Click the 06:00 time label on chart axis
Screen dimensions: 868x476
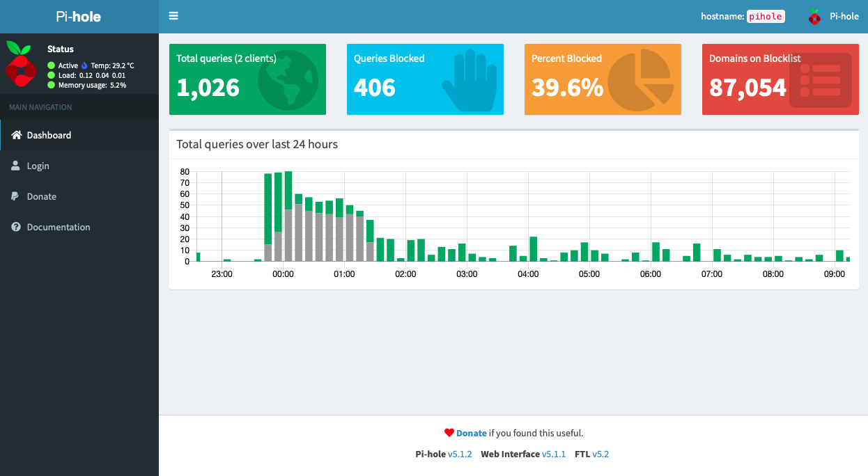(x=651, y=274)
